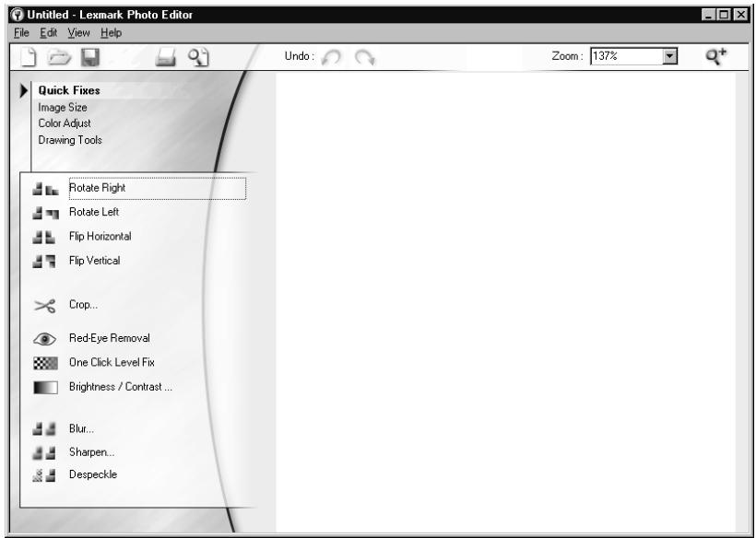Viewport: 756px width, 538px height.
Task: Collapse the Quick Fixes arrow
Action: coord(23,90)
